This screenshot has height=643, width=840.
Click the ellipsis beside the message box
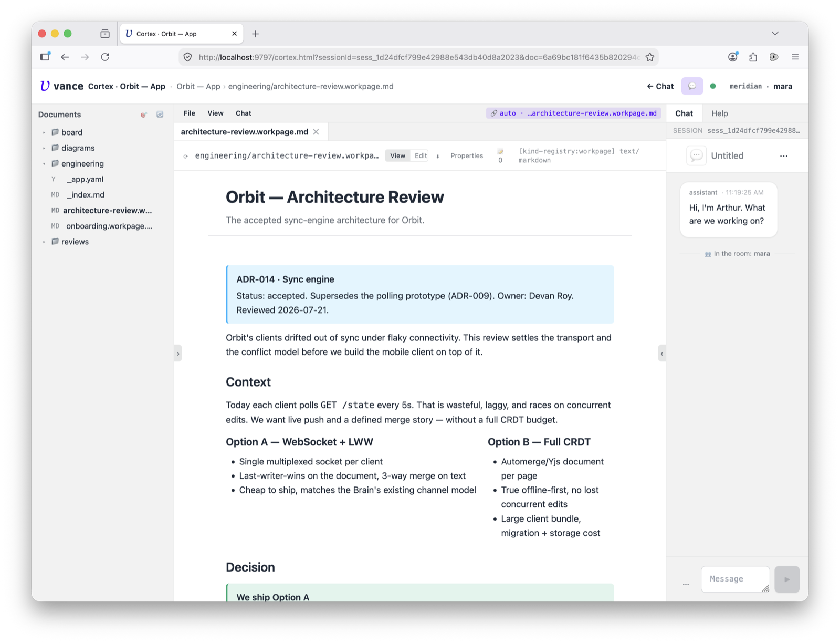tap(686, 583)
